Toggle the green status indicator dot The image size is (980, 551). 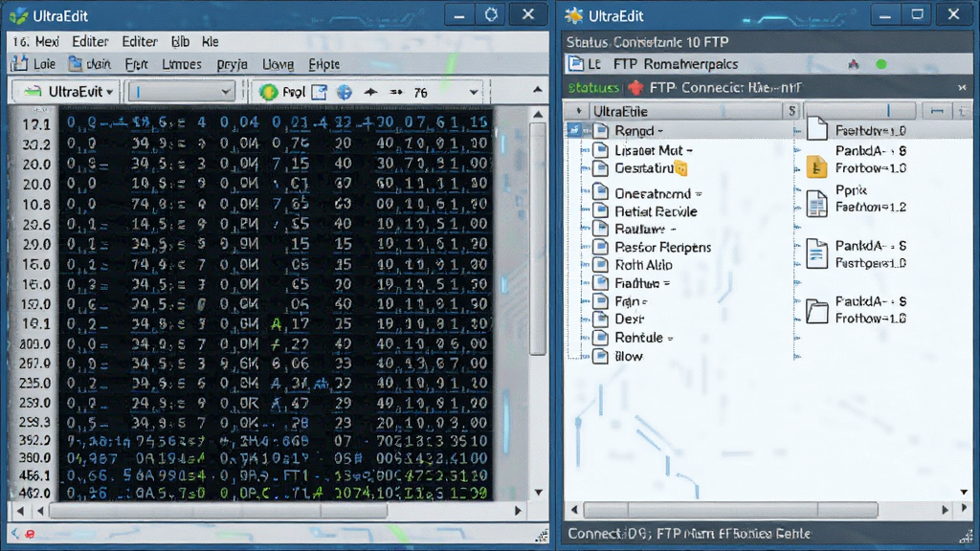click(x=881, y=64)
